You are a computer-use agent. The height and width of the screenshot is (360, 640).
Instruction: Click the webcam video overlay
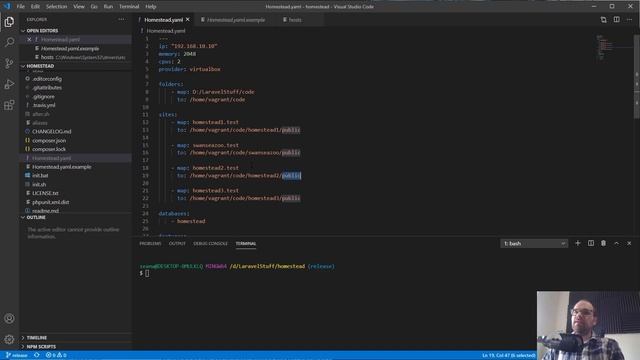point(588,325)
